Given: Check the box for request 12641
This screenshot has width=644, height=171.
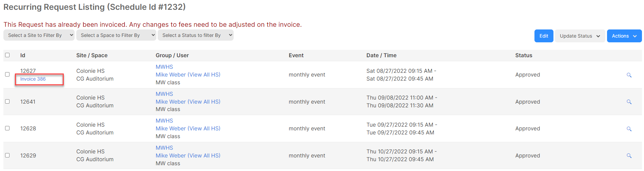Looking at the screenshot, I should pos(7,102).
